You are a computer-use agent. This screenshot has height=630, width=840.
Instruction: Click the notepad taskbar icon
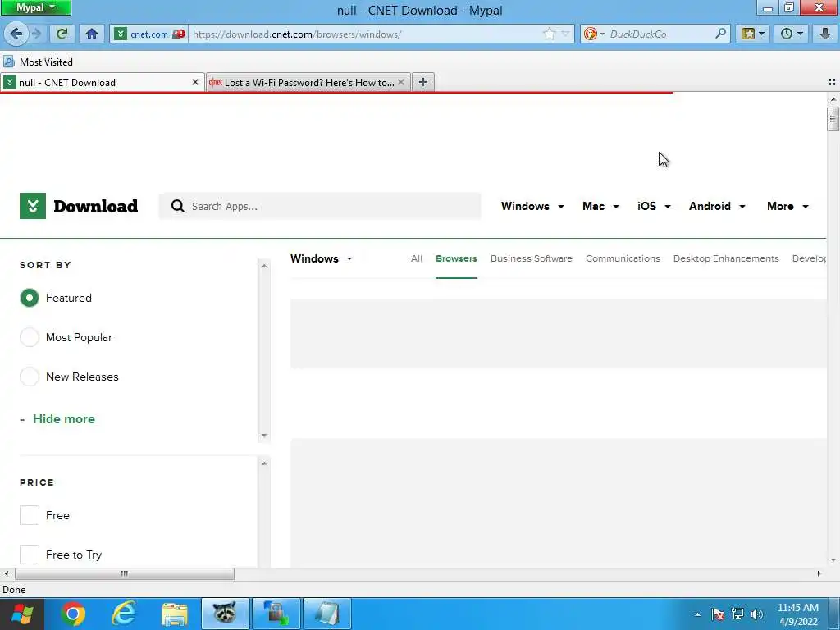pos(327,614)
